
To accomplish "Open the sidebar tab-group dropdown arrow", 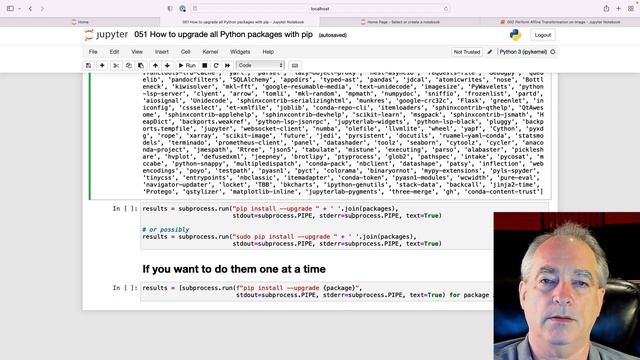I will pos(19,9).
